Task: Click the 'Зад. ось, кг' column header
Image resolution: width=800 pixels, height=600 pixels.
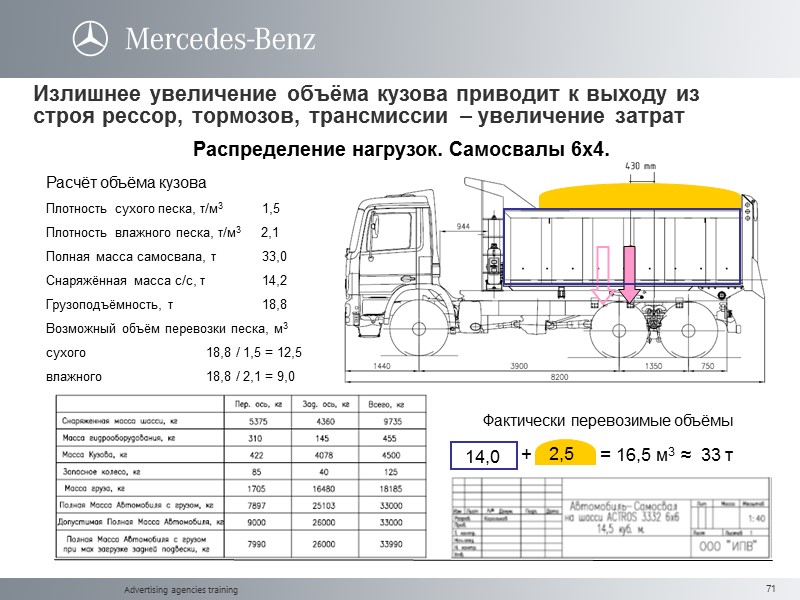Action: pyautogui.click(x=326, y=404)
